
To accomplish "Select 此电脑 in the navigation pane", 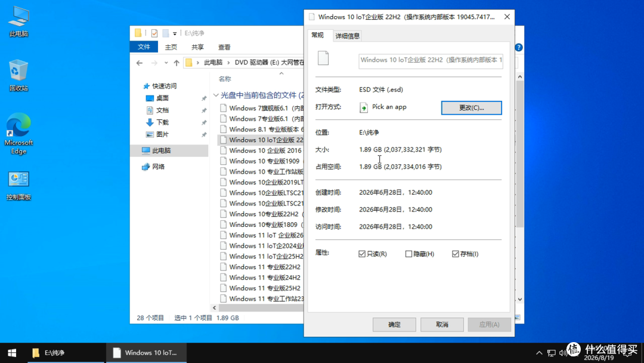I will (x=169, y=150).
